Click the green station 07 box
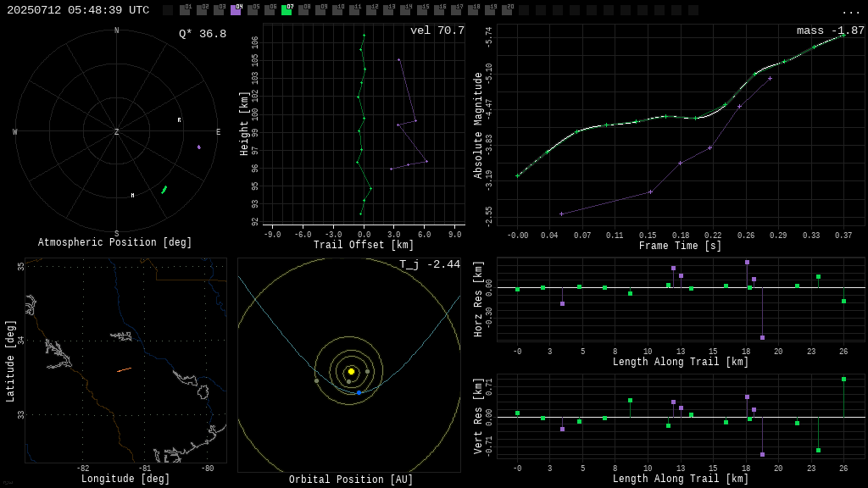Screen dimensions: 868x488 tap(287, 10)
